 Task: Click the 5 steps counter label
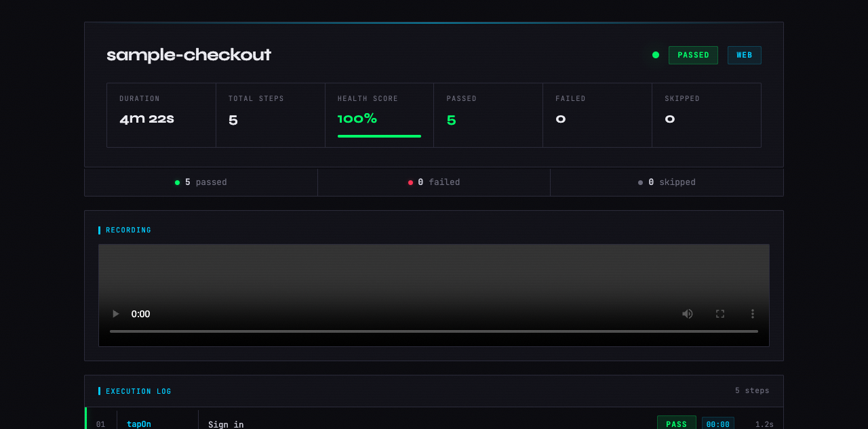coord(751,390)
